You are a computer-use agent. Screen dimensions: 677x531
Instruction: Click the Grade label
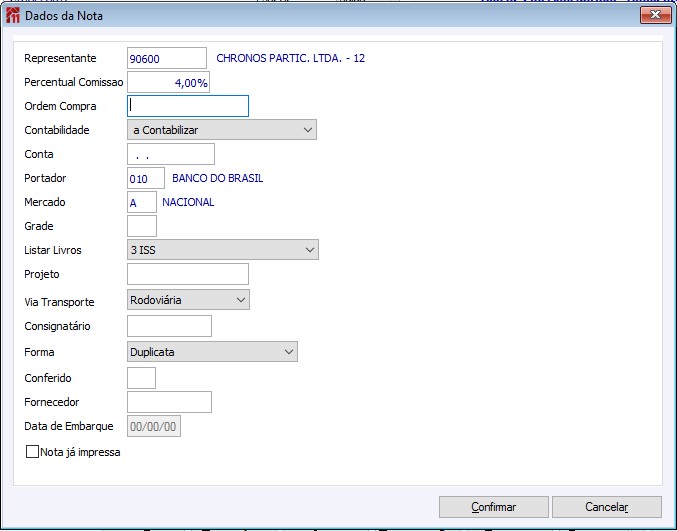39,226
